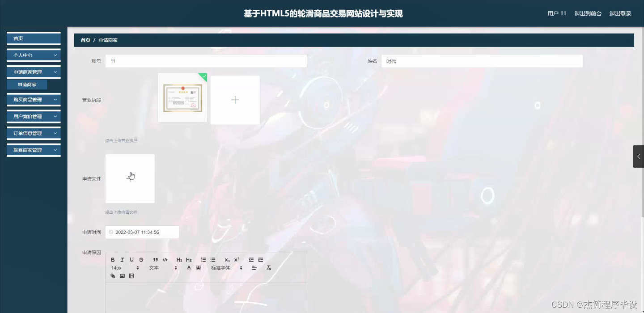Insert an ordered list
This screenshot has height=313, width=644.
pyautogui.click(x=203, y=259)
